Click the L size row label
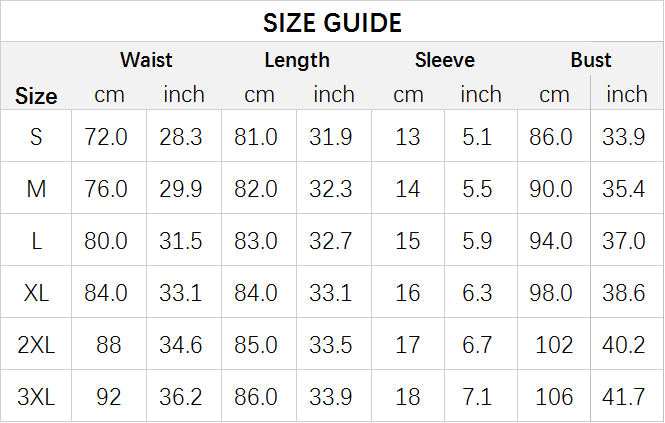 tap(36, 241)
